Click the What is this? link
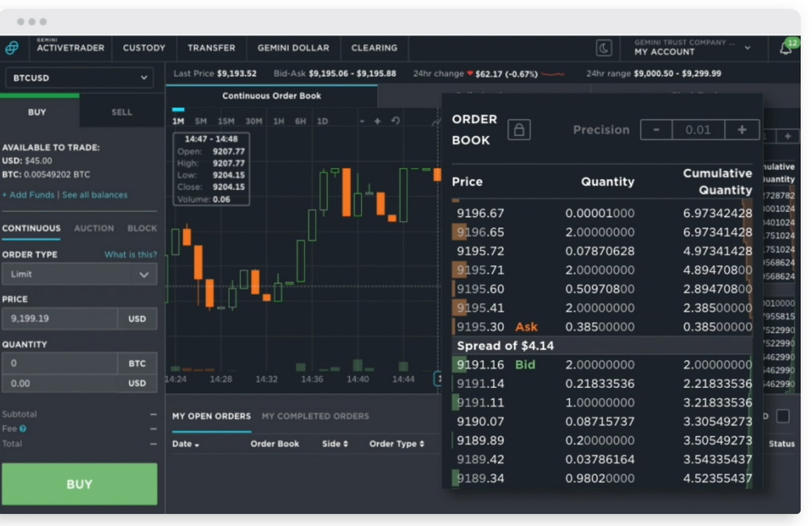 (131, 254)
